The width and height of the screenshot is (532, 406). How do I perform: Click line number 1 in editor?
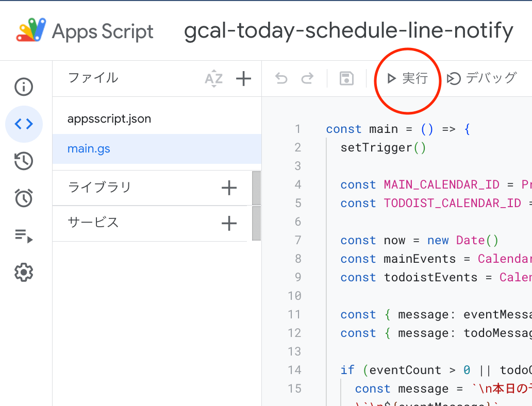click(297, 129)
